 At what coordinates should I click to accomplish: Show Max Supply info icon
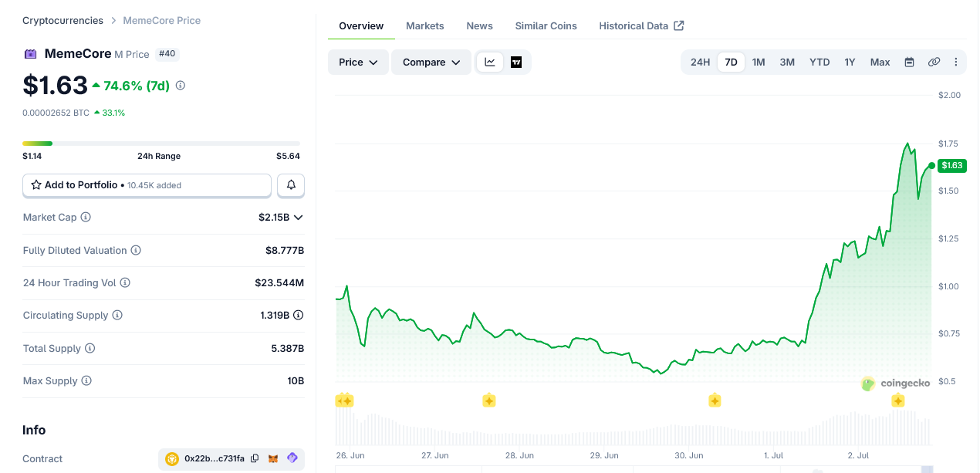point(86,381)
